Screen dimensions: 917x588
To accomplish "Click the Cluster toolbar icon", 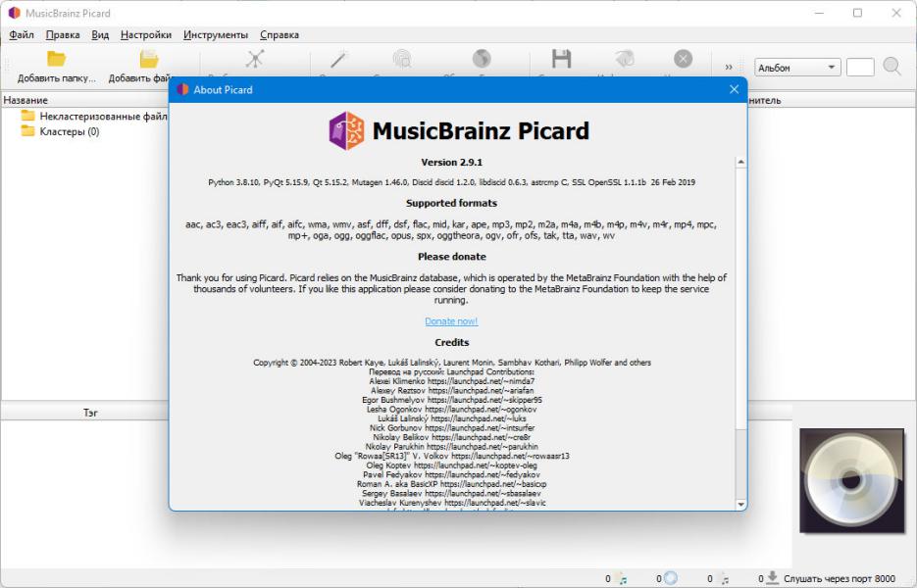I will (255, 59).
